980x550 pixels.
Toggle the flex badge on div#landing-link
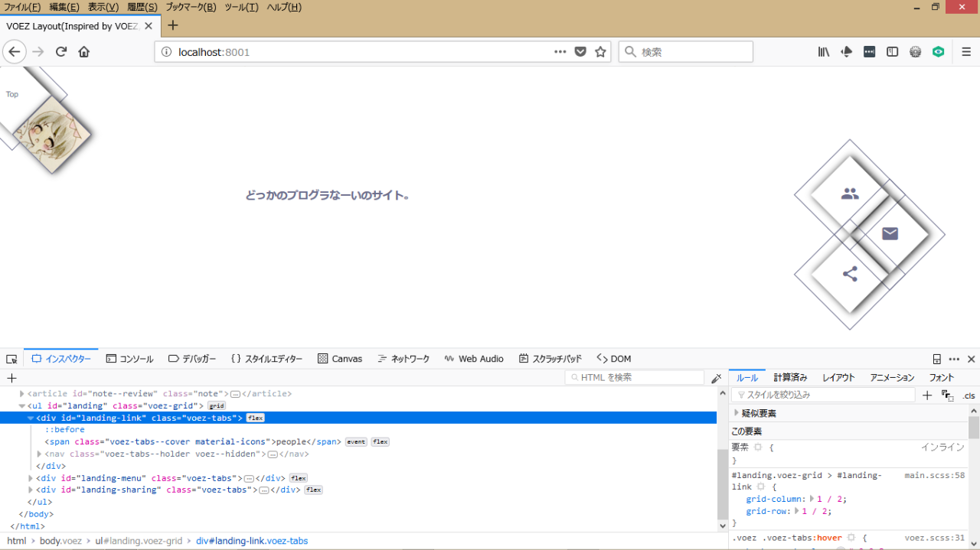[x=255, y=418]
